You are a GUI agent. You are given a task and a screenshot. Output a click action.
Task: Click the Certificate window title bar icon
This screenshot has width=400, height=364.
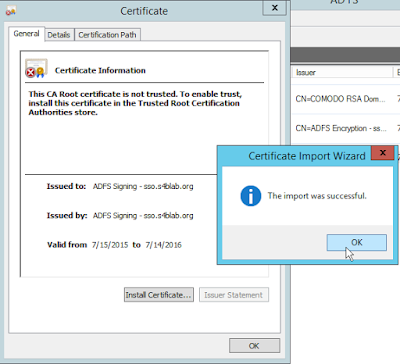point(11,11)
